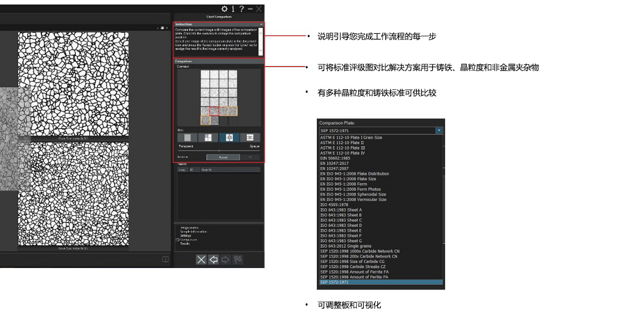Screen dimensions: 644x316
Task: Select SEP 1520:1998 Size of Carbide CG
Action: tap(353, 261)
